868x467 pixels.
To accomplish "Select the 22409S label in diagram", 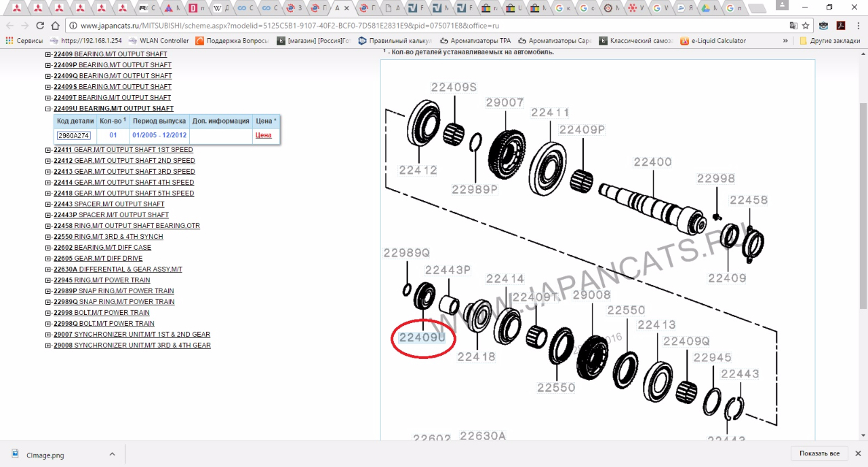I will (454, 87).
